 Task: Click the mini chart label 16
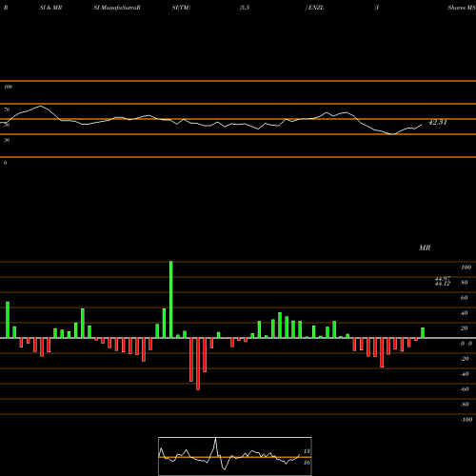click(307, 463)
